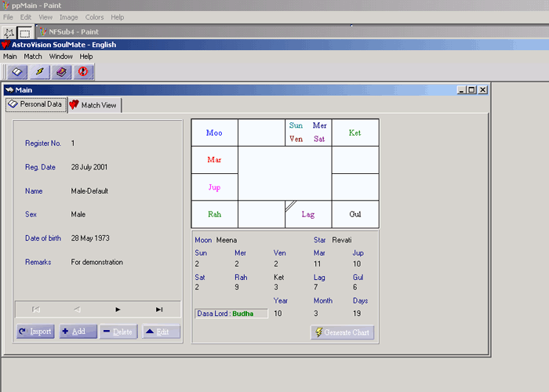
Task: Click the AstroVision red hearts title bar icon
Action: [5, 45]
